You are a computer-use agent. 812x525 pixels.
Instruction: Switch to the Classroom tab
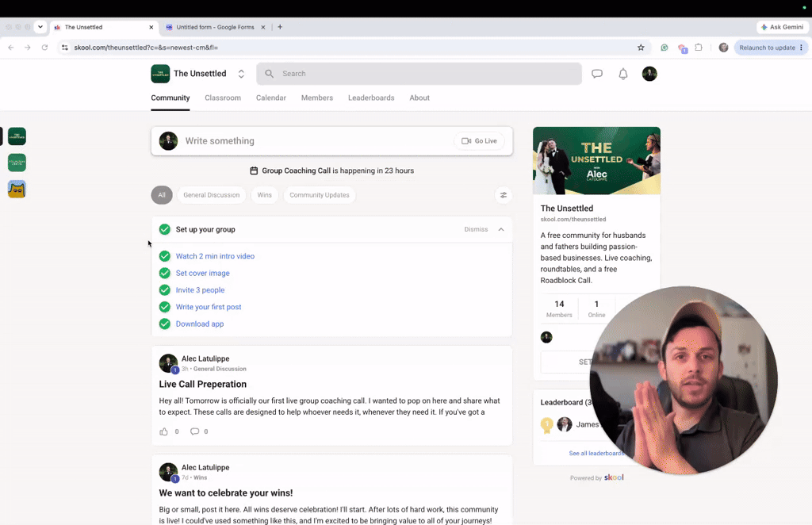point(223,98)
